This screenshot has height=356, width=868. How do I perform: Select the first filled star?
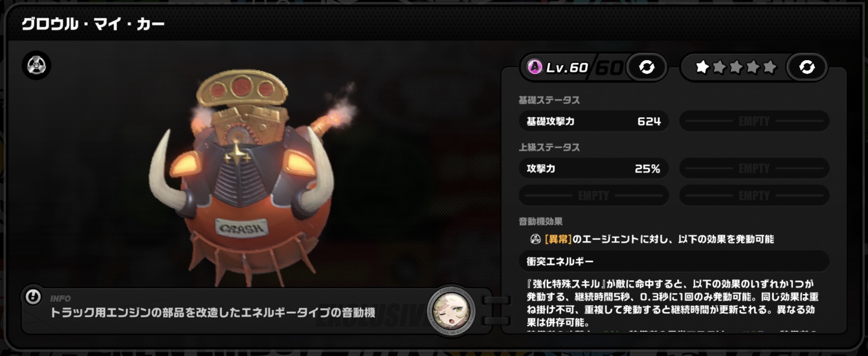(x=702, y=67)
